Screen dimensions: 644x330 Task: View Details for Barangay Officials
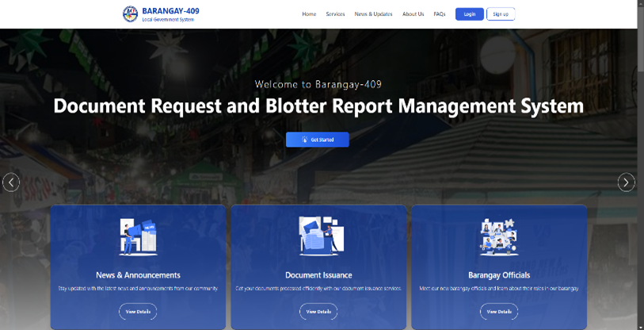[x=499, y=312]
